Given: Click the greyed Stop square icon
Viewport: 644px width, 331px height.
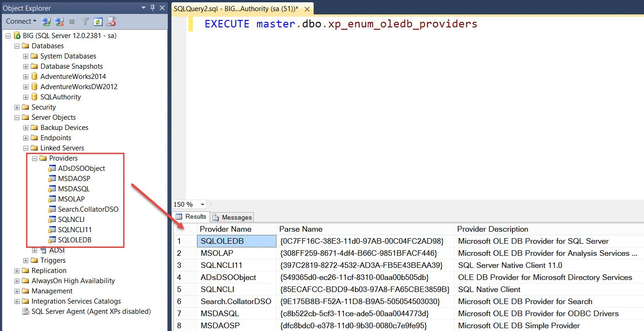Looking at the screenshot, I should (72, 21).
